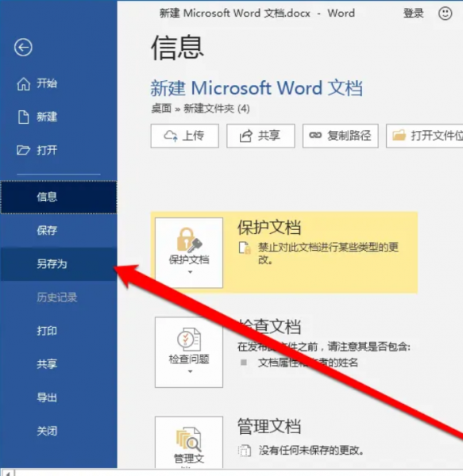The height and width of the screenshot is (476, 463).
Task: Click 没有任何未保存的更改 text
Action: (311, 451)
